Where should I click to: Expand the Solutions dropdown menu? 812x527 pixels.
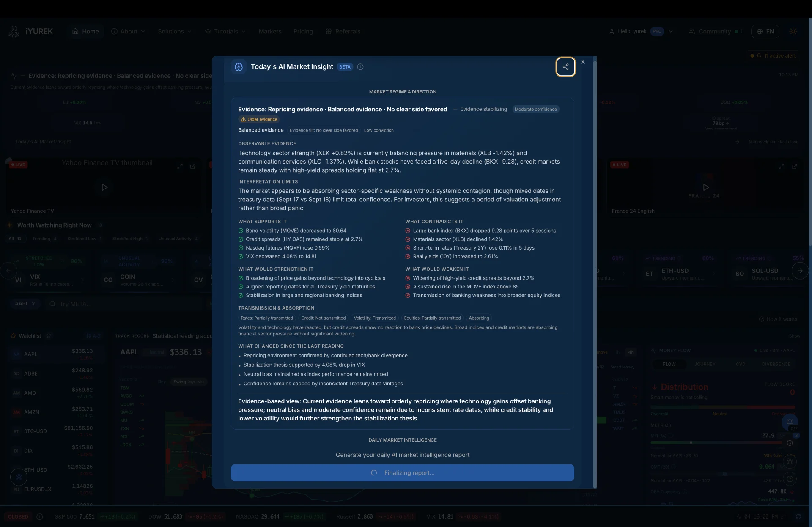point(175,31)
